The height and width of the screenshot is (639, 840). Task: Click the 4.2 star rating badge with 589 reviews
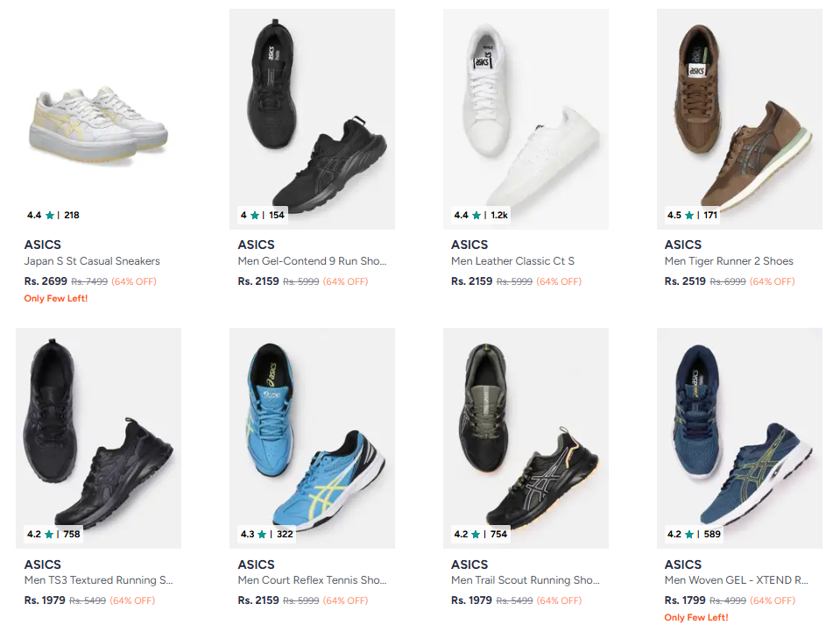[x=693, y=534]
